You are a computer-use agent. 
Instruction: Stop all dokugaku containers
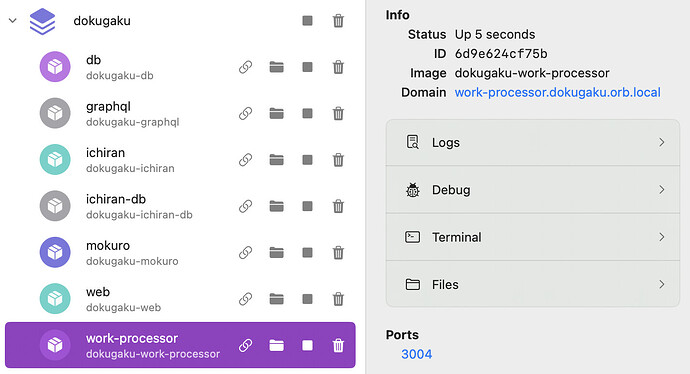307,21
